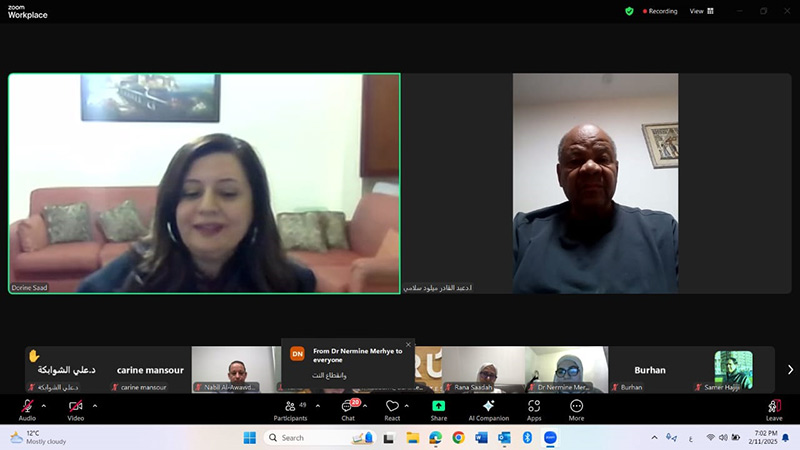Unmute the microphone with the Audio button
The height and width of the screenshot is (450, 800).
(x=27, y=408)
